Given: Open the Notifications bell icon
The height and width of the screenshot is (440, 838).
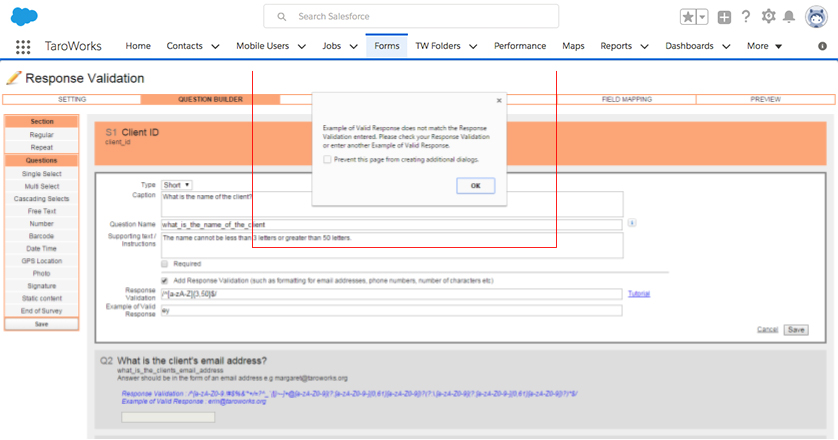Looking at the screenshot, I should (x=789, y=17).
